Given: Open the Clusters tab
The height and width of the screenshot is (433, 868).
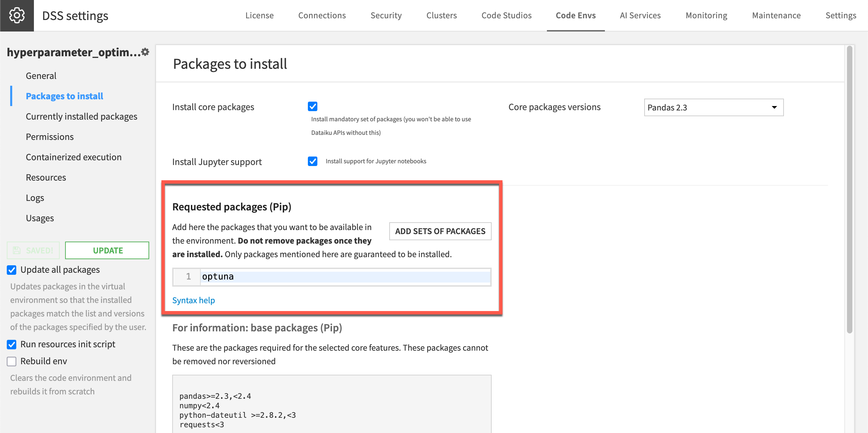Looking at the screenshot, I should 441,16.
